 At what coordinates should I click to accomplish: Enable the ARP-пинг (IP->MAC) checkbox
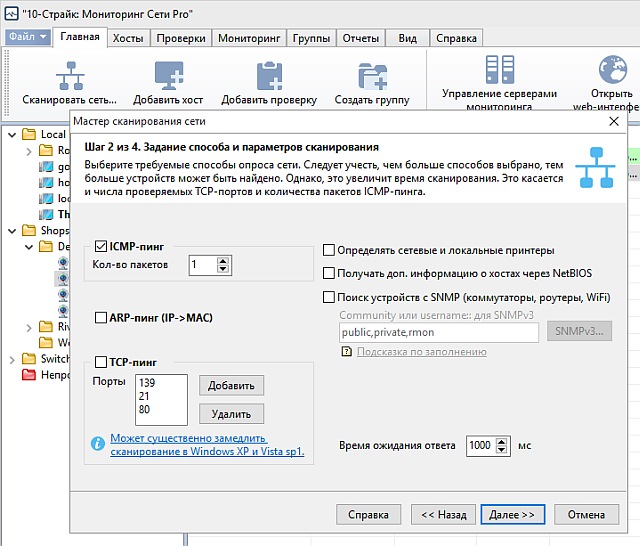101,317
